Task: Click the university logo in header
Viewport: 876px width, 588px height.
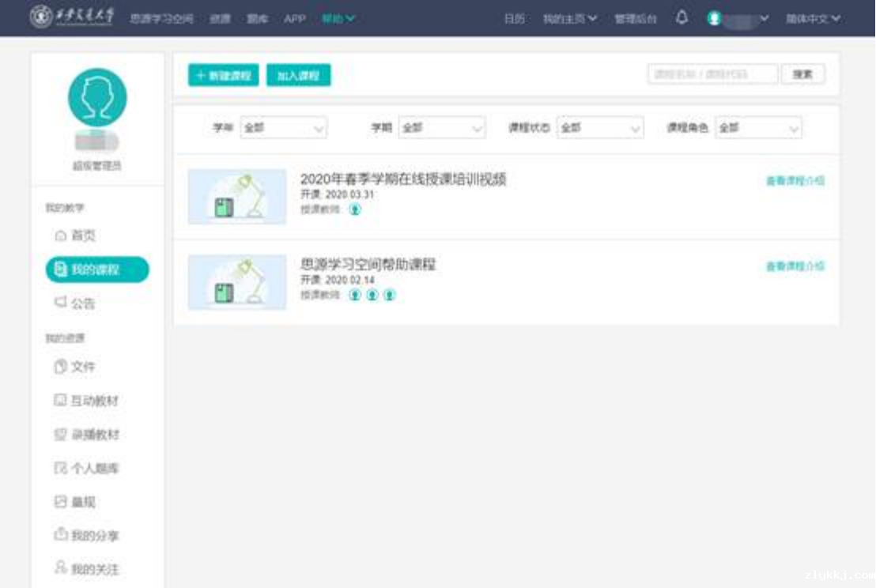Action: 73,18
